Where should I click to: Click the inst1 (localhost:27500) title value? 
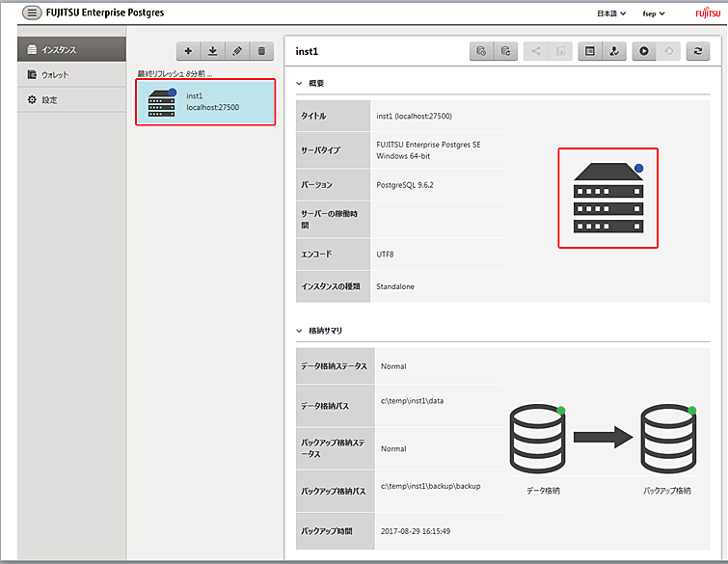[415, 116]
